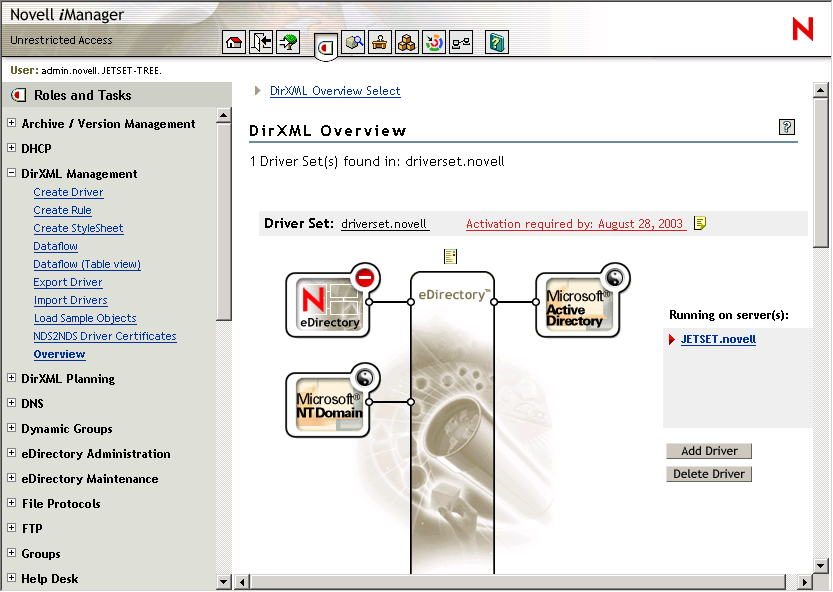The image size is (833, 592).
Task: Click the main pane scroll up arrow
Action: [x=820, y=90]
